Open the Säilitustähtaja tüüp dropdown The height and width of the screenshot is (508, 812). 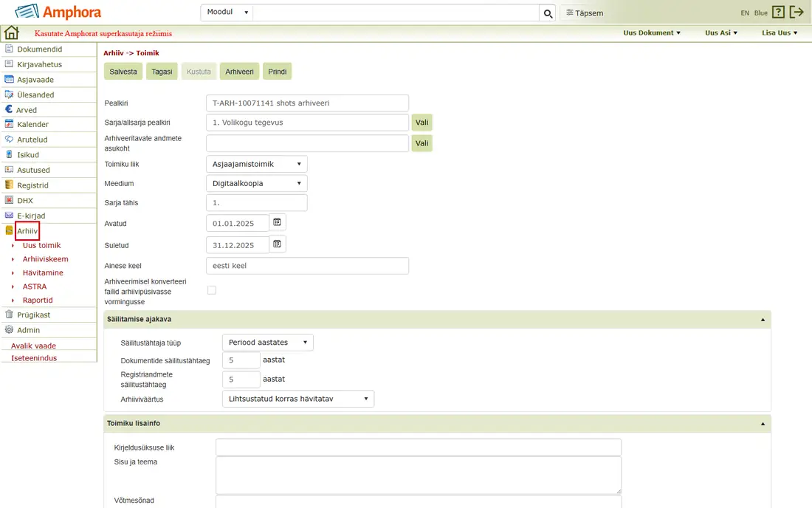pyautogui.click(x=268, y=343)
